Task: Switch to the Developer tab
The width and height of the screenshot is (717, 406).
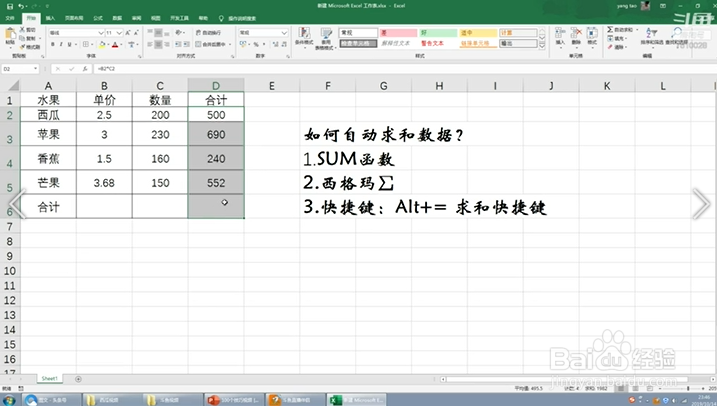Action: pos(179,18)
